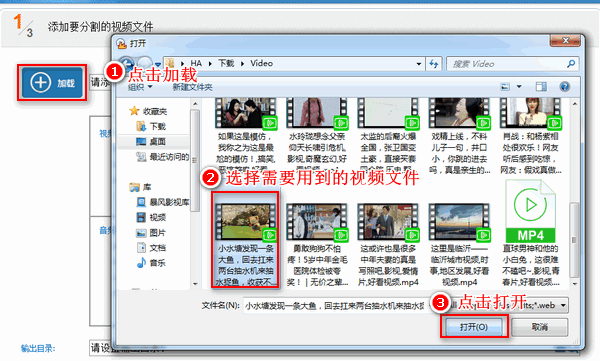Click the refresh icon beside address bar
Image resolution: width=600 pixels, height=361 pixels.
pyautogui.click(x=434, y=64)
